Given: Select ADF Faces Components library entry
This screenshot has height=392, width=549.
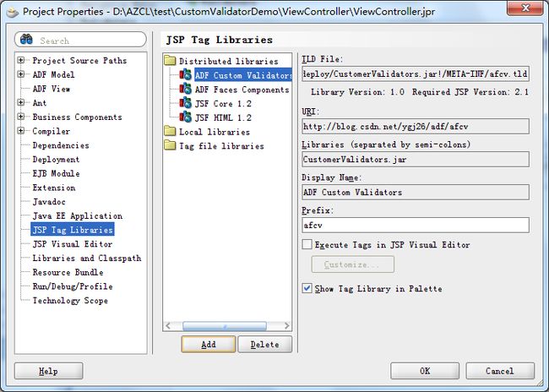Looking at the screenshot, I should pyautogui.click(x=242, y=90).
